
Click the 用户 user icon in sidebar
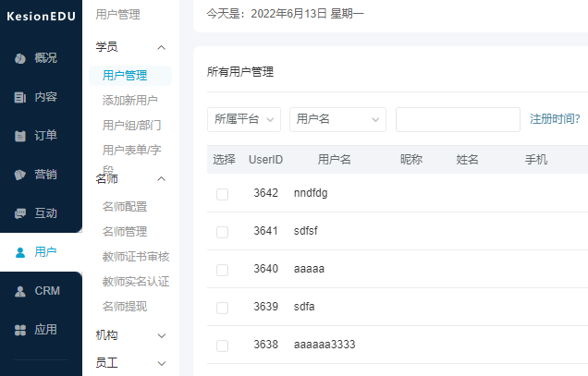tap(20, 252)
